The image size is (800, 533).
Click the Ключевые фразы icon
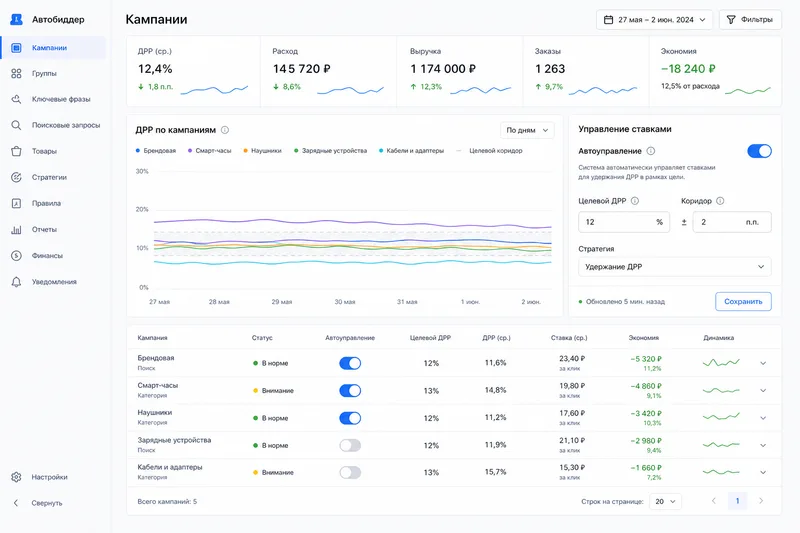pyautogui.click(x=16, y=99)
